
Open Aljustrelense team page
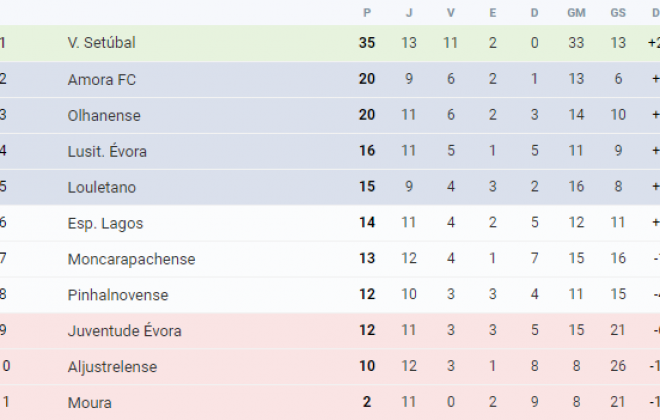click(112, 367)
